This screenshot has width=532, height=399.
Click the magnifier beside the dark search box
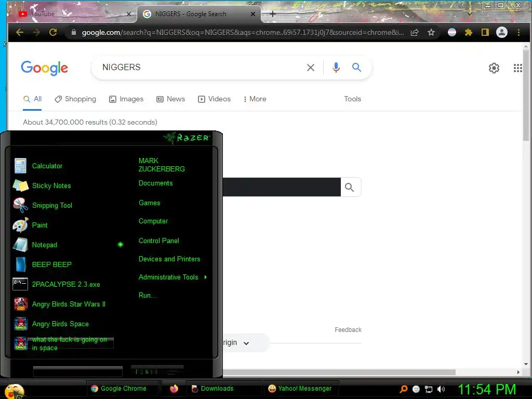pyautogui.click(x=350, y=187)
